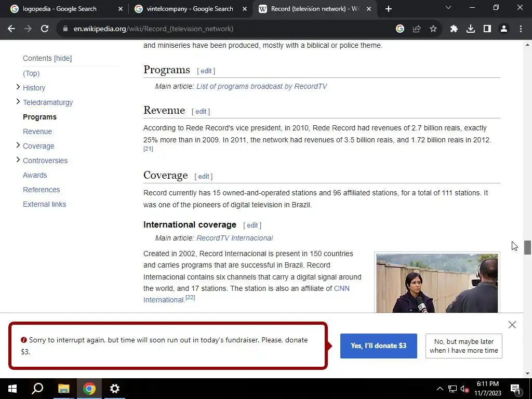Jump to Revenue in contents
Screen dimensions: 532x399
pos(37,131)
